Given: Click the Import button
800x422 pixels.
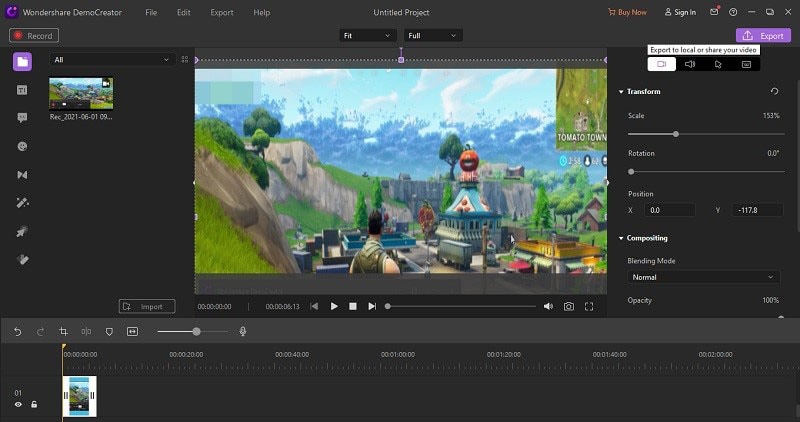Looking at the screenshot, I should pos(147,306).
